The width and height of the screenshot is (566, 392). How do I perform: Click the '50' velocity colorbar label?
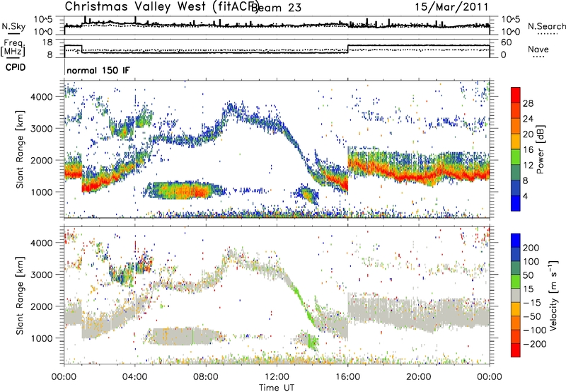528,275
